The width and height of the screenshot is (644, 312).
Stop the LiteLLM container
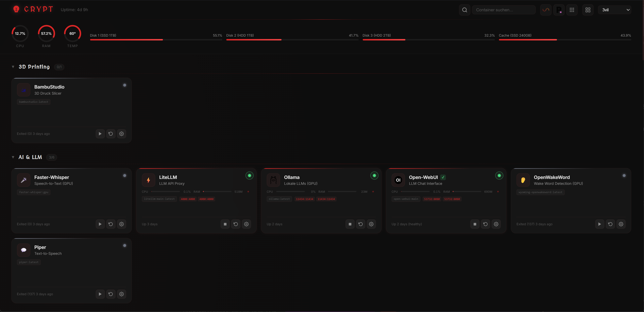[x=225, y=224]
